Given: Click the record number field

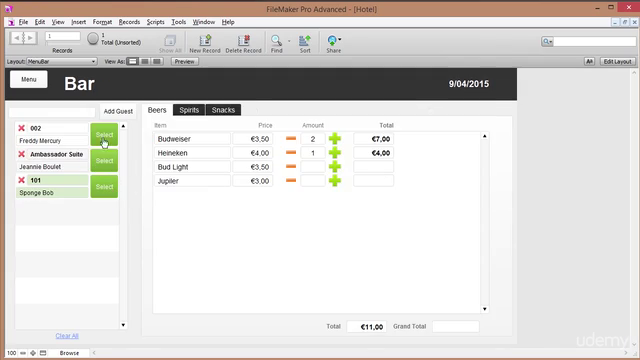Looking at the screenshot, I should pos(63,36).
